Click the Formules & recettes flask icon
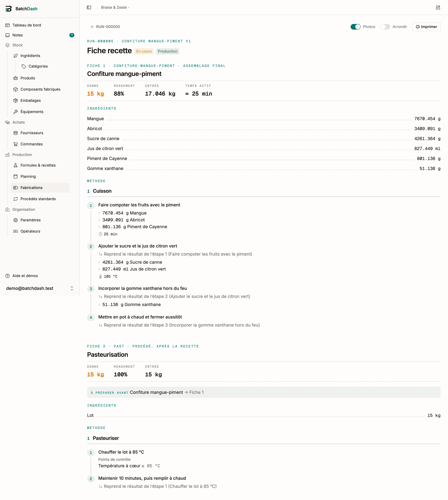448x500 pixels. (x=16, y=165)
